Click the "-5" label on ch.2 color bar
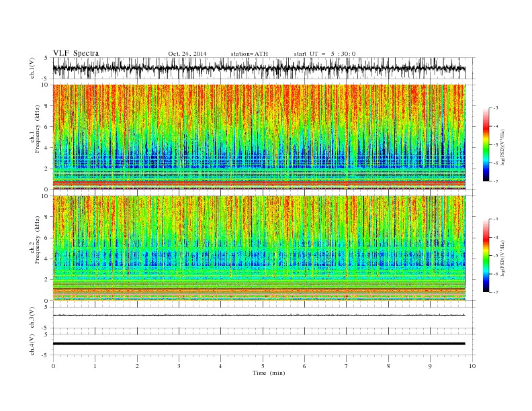Image resolution: width=532 pixels, height=411 pixels. coord(496,256)
